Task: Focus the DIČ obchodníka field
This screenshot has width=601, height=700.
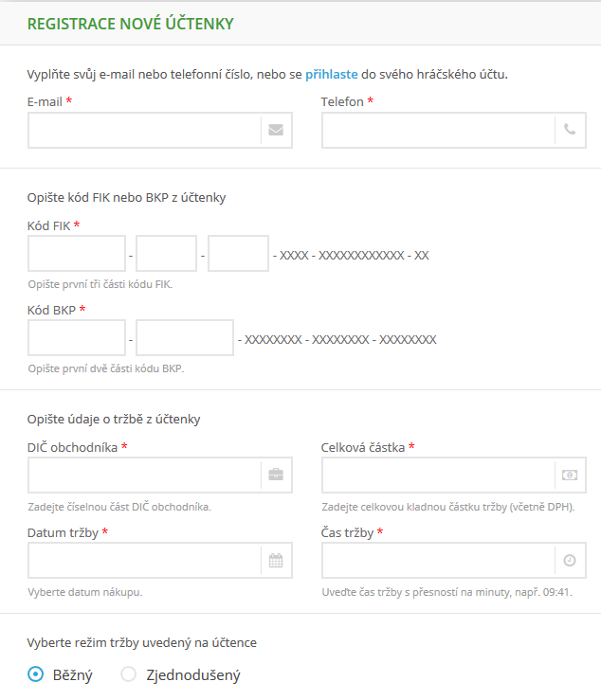Action: [144, 475]
